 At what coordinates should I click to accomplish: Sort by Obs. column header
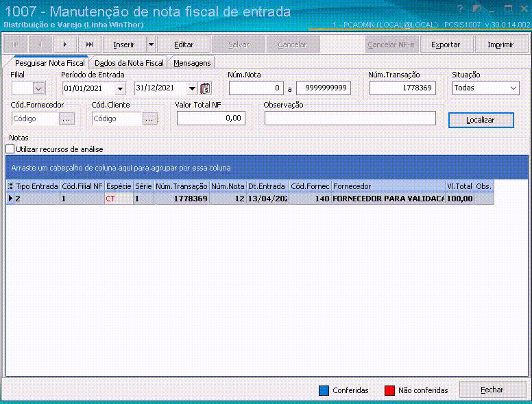point(484,186)
